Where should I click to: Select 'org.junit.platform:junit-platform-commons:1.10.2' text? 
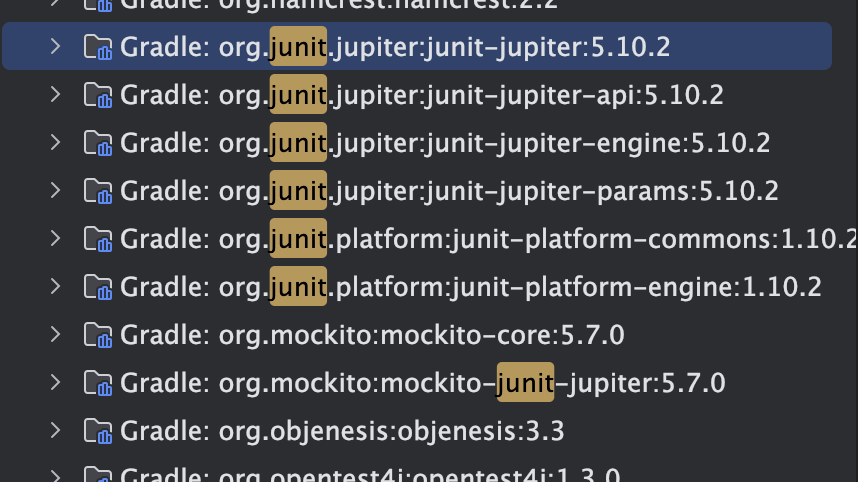coord(538,239)
